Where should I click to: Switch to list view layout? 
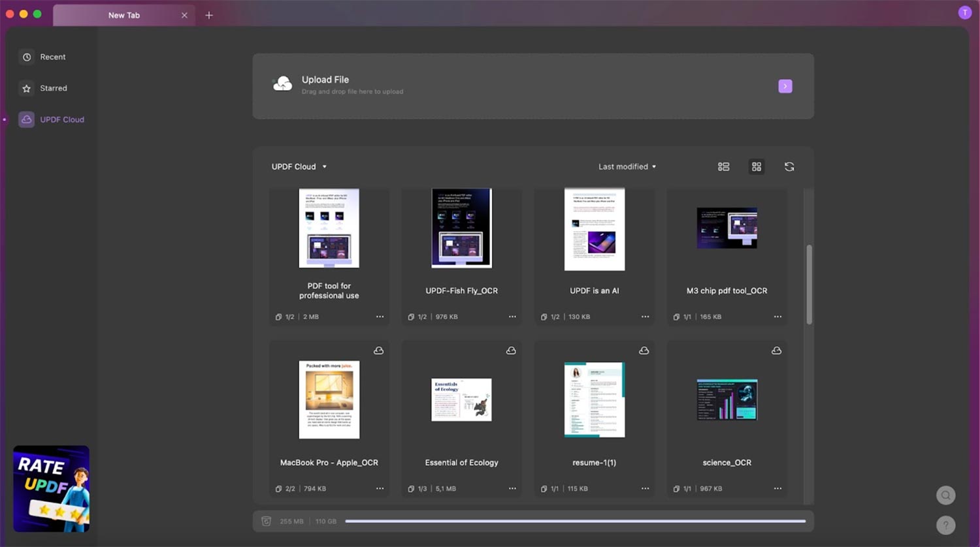pos(723,166)
